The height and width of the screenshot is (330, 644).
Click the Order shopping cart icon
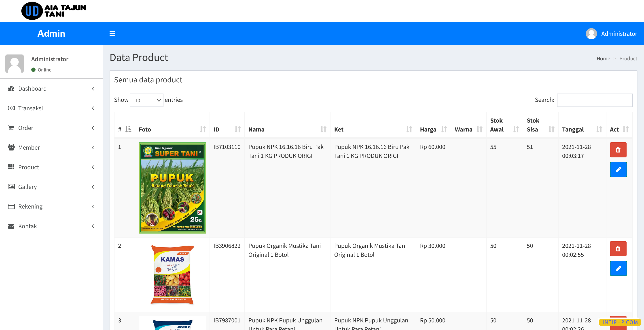tap(11, 128)
